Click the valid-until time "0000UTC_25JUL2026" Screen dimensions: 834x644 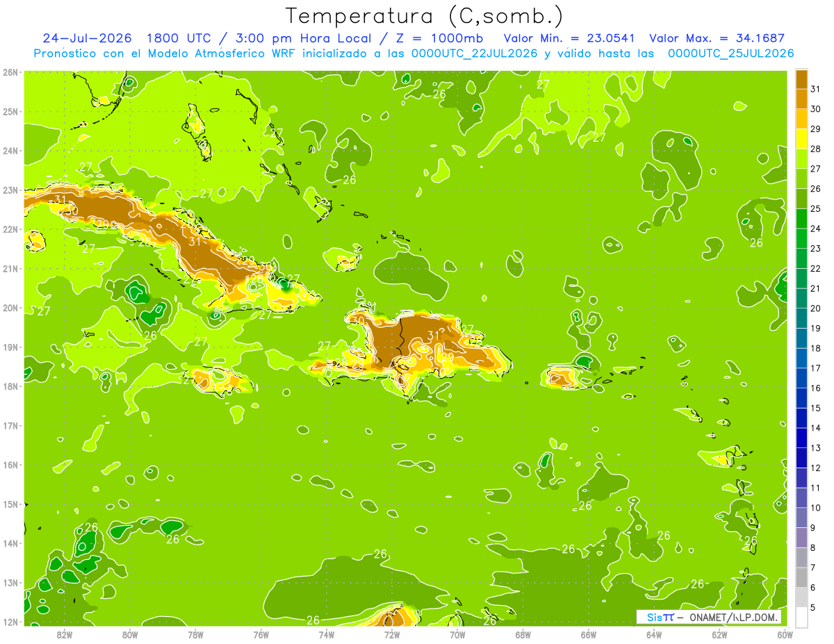[730, 53]
